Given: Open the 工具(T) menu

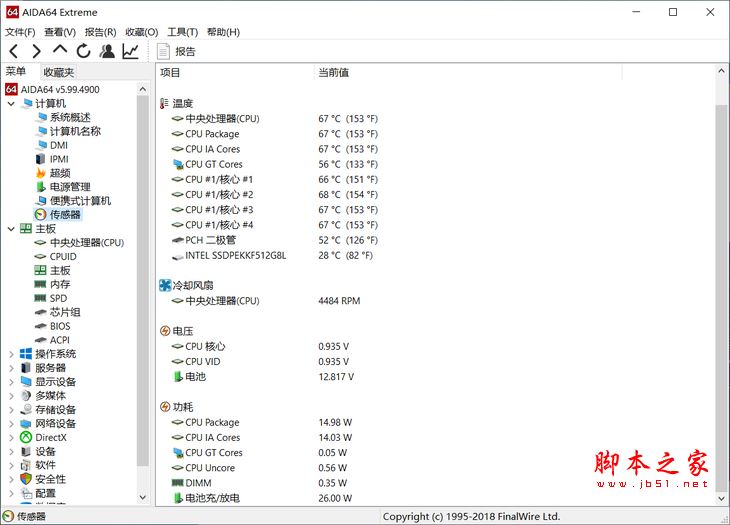Looking at the screenshot, I should click(182, 32).
